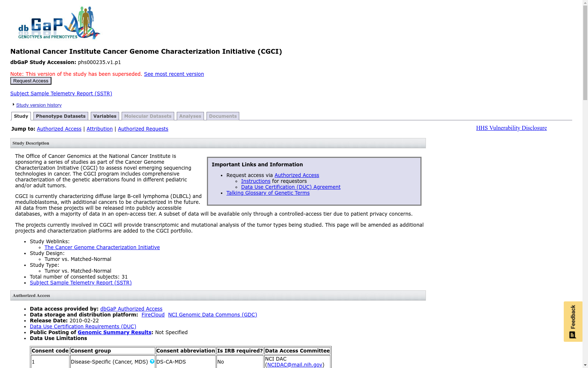Viewport: 588px width, 368px height.
Task: Select the Documents tab
Action: coord(223,116)
